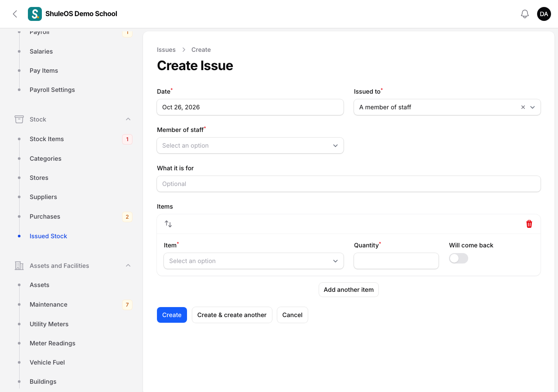Image resolution: width=558 pixels, height=392 pixels.
Task: Open the Issued to dropdown
Action: click(x=447, y=107)
